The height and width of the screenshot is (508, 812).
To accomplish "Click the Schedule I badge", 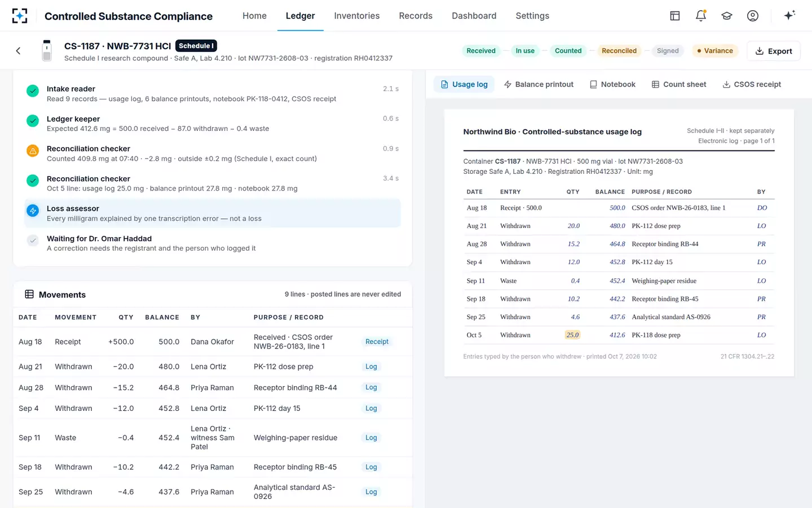I will [196, 46].
